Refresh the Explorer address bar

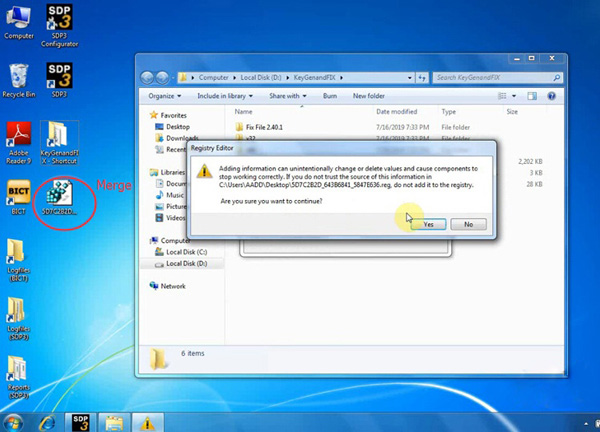(422, 78)
